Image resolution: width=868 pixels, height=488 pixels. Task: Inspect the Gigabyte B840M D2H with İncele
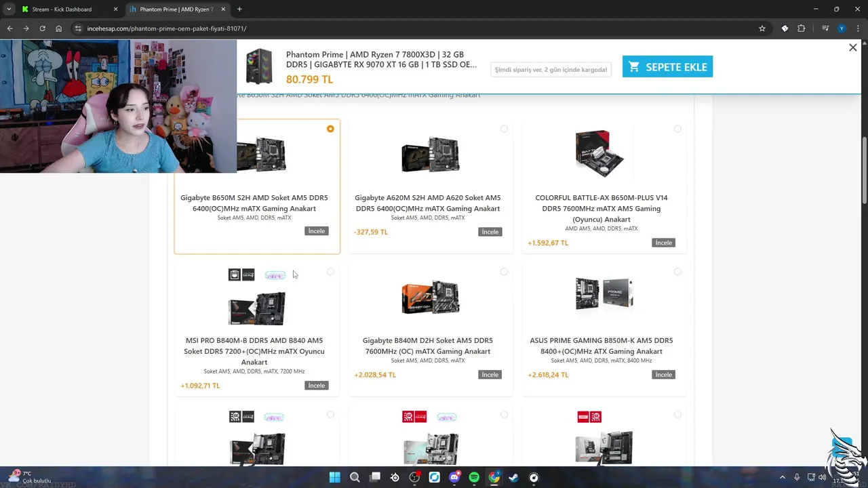[490, 375]
